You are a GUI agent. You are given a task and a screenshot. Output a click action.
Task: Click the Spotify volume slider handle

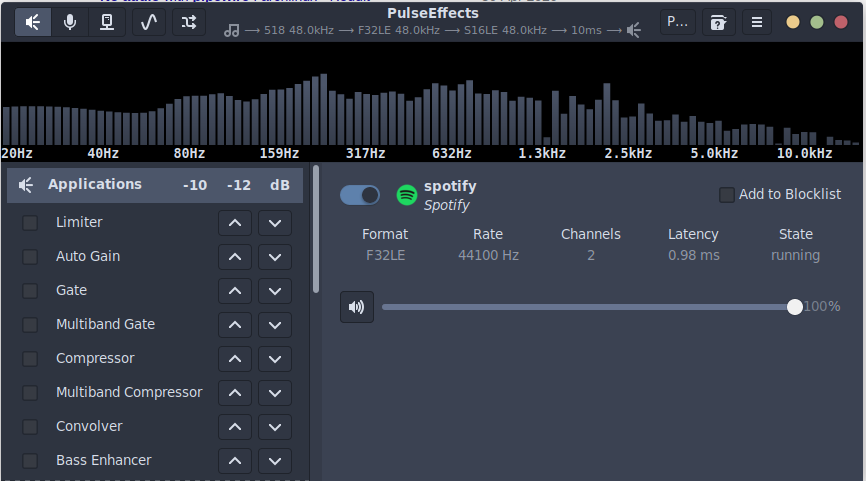click(x=795, y=307)
